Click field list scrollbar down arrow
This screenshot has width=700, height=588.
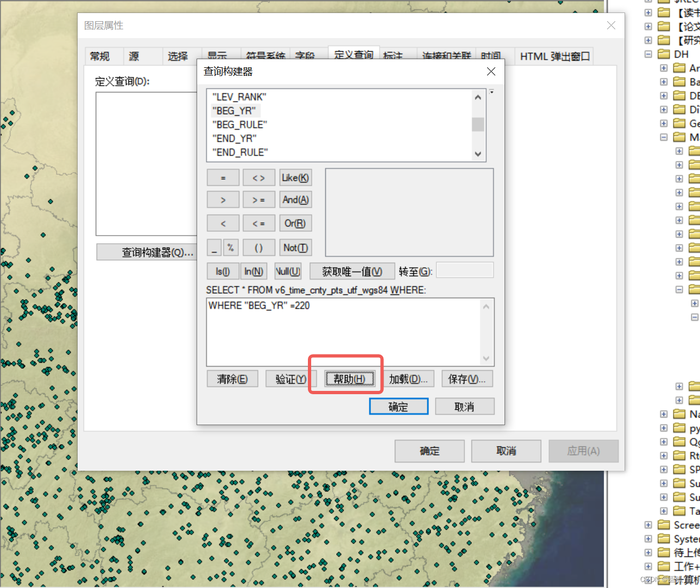[478, 154]
